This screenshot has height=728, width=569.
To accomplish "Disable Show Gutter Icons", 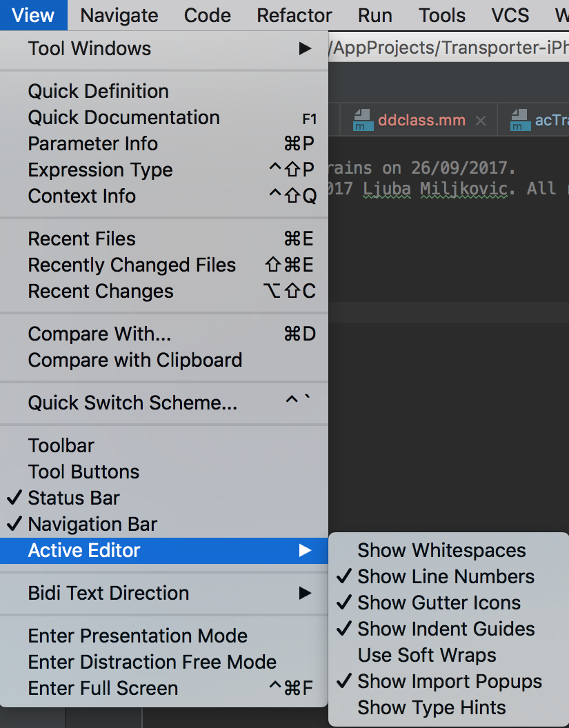I will tap(439, 603).
